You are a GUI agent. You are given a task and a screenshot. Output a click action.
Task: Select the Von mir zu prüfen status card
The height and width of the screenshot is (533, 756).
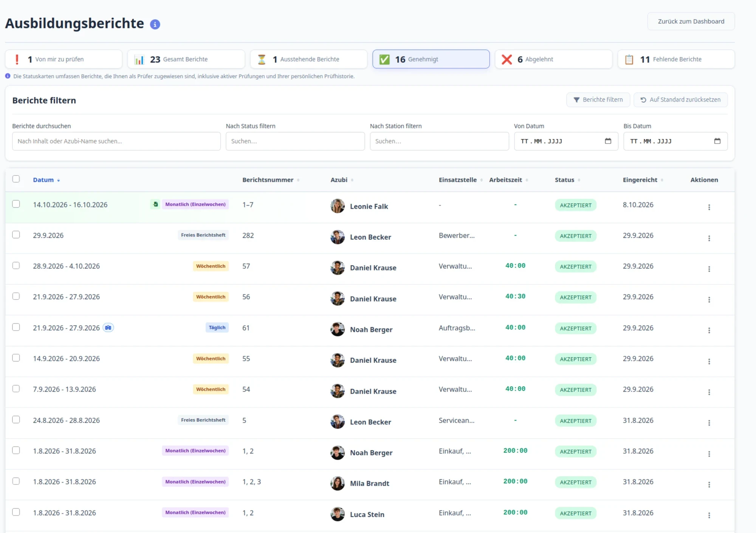[64, 59]
